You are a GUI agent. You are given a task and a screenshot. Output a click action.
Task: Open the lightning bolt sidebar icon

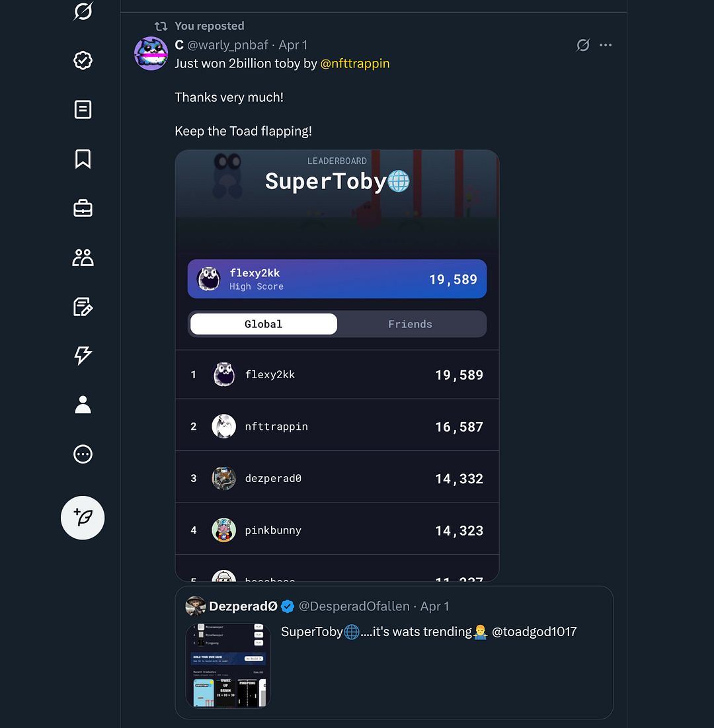83,356
